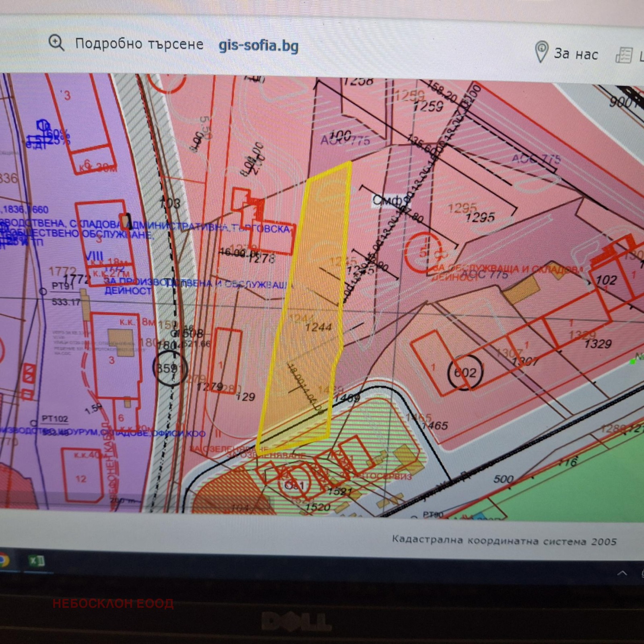Image resolution: width=644 pixels, height=644 pixels.
Task: Select building 102 on the right side
Action: (x=606, y=279)
